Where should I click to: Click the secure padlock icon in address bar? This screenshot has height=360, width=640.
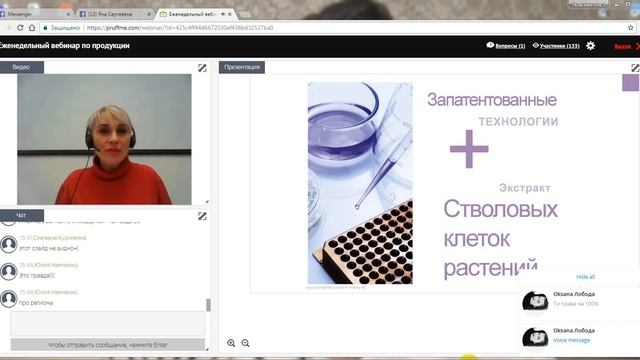[45, 28]
